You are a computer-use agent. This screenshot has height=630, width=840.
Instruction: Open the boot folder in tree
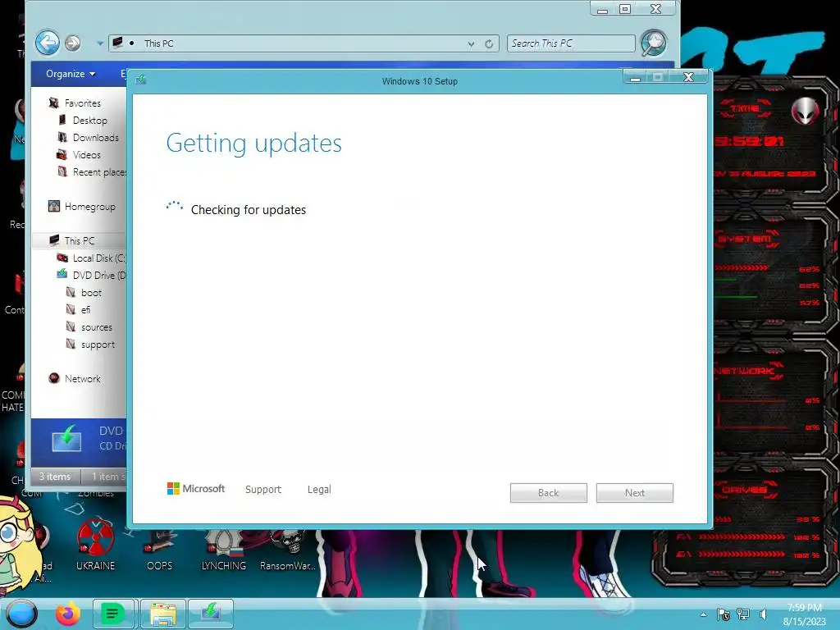[91, 293]
